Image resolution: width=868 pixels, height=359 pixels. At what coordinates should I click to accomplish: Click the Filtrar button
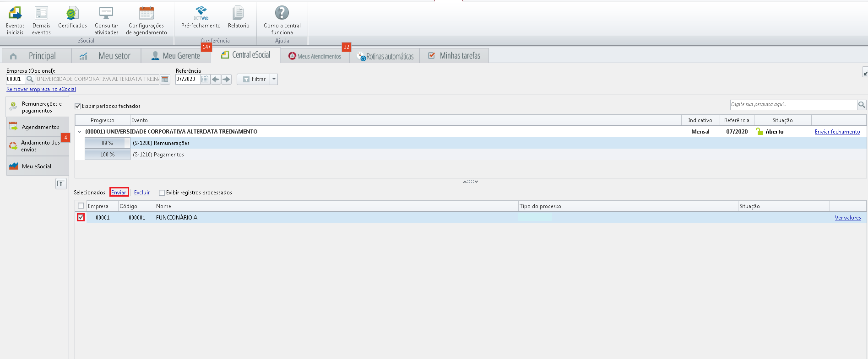(x=254, y=79)
